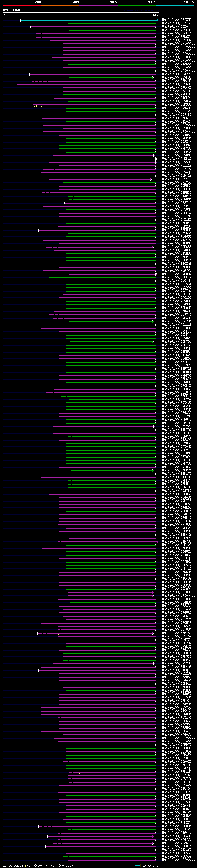Open hit UniRef100_C5PCY5

177,436
